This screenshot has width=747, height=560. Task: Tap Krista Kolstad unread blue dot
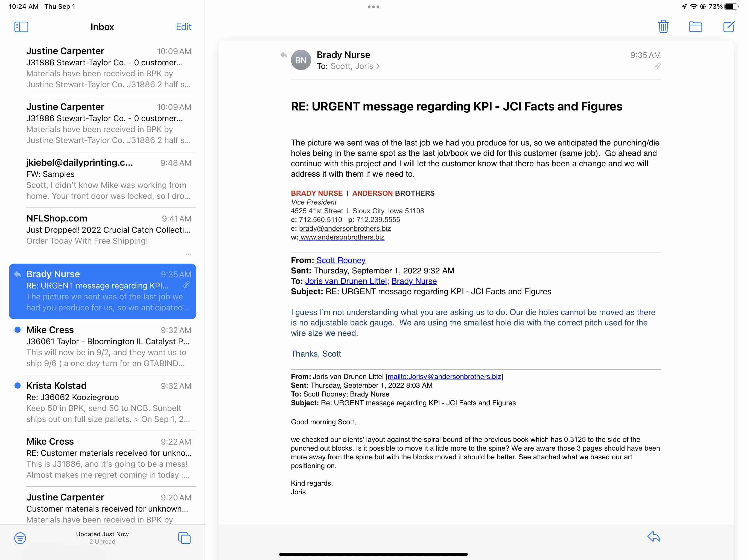17,385
